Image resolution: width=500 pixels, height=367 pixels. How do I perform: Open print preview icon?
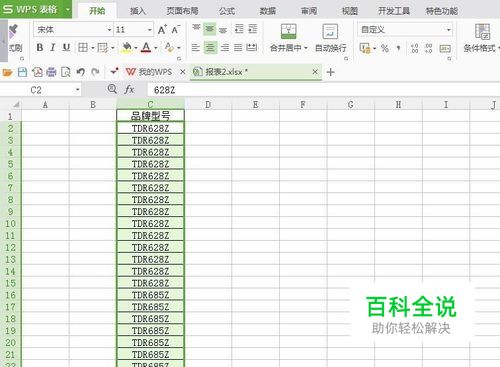[66, 72]
